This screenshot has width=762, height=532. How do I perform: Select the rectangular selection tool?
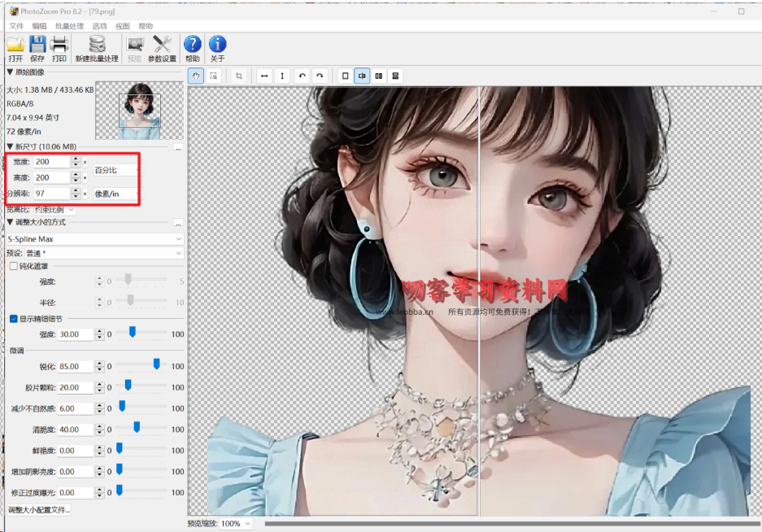tap(213, 76)
